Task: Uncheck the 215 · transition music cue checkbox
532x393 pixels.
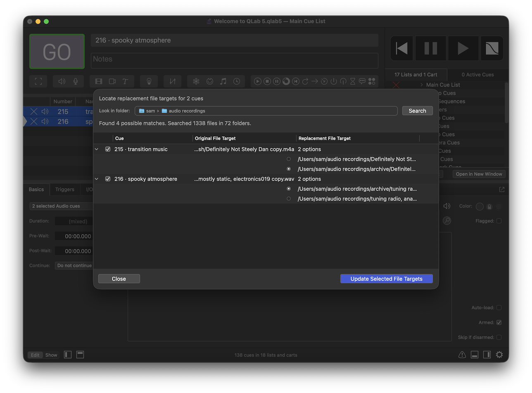Action: point(108,149)
